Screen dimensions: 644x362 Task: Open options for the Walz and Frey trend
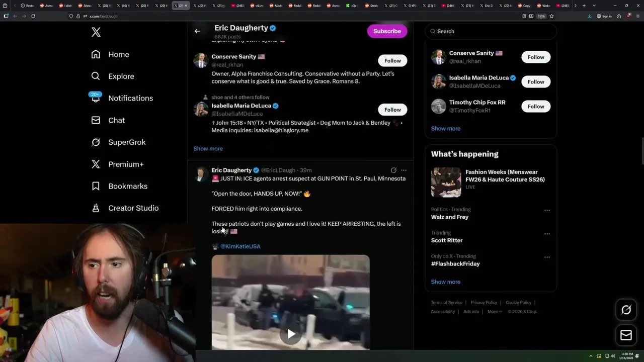click(x=547, y=211)
